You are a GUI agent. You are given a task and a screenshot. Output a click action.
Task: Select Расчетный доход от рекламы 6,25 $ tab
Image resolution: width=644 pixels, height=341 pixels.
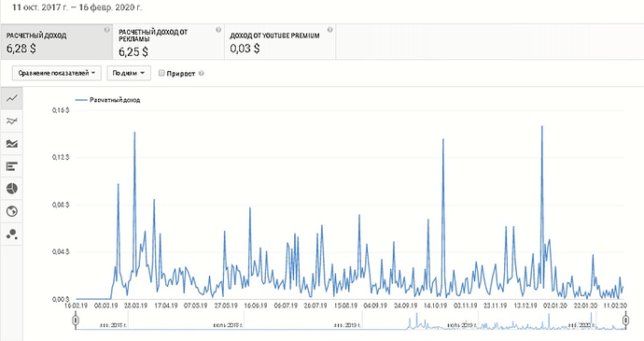tap(168, 42)
